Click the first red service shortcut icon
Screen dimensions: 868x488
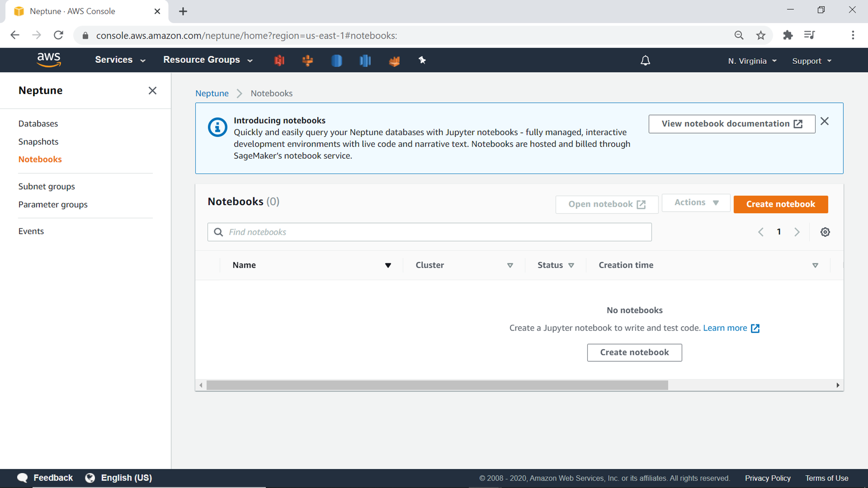279,60
